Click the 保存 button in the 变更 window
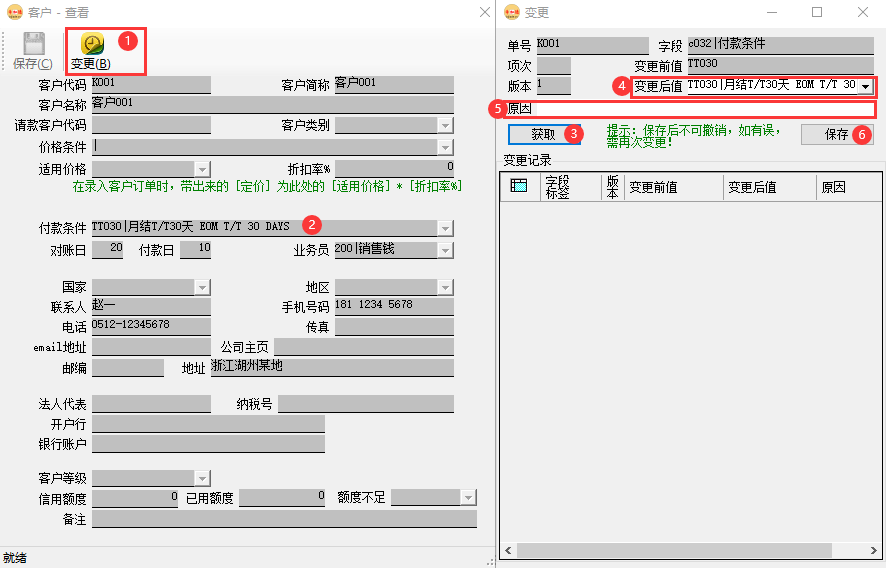This screenshot has height=568, width=886. point(837,134)
